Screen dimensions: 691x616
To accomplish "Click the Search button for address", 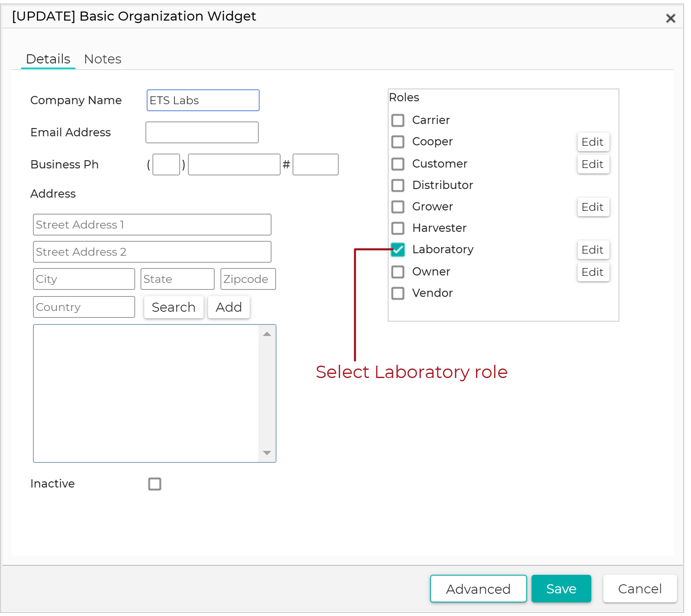I will [173, 307].
